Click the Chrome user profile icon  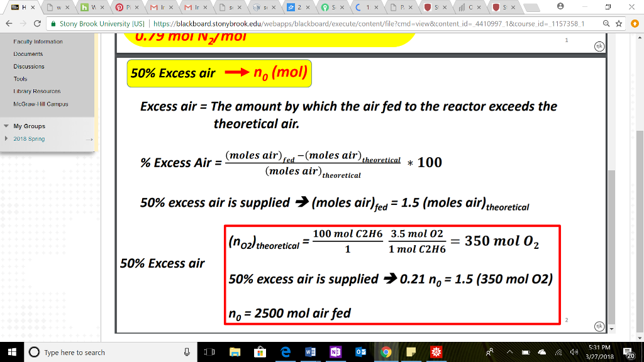click(x=560, y=6)
